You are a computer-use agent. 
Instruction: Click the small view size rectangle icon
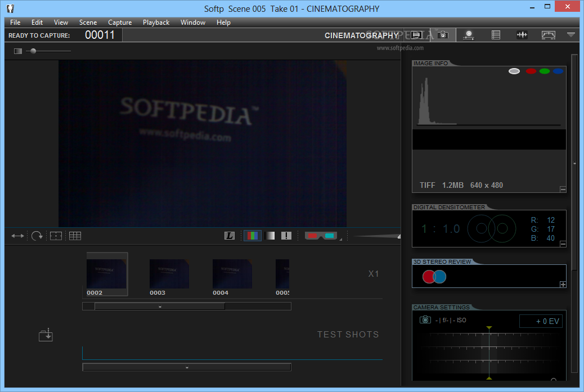pos(18,51)
